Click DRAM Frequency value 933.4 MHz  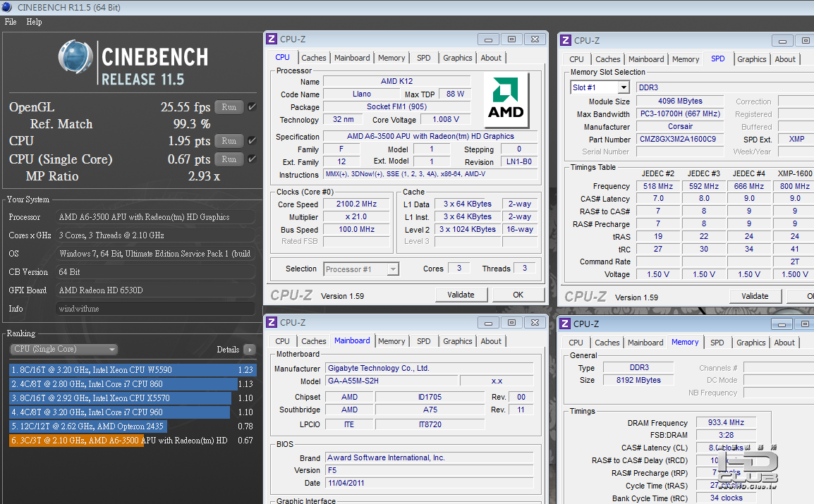726,423
